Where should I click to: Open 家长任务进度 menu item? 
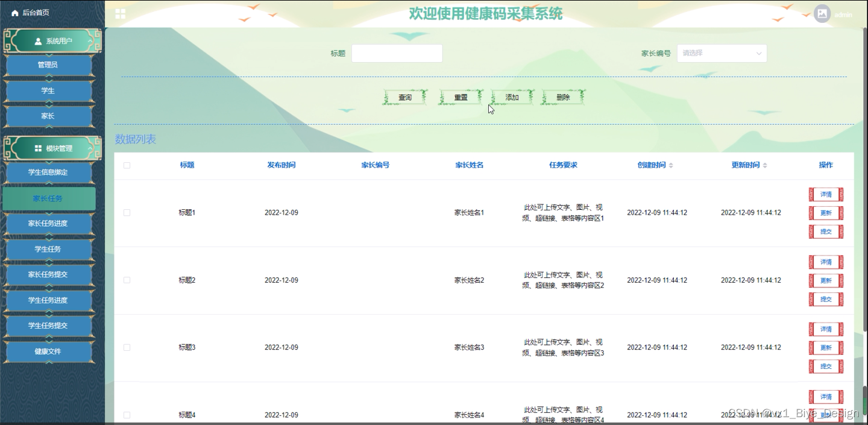pos(48,224)
